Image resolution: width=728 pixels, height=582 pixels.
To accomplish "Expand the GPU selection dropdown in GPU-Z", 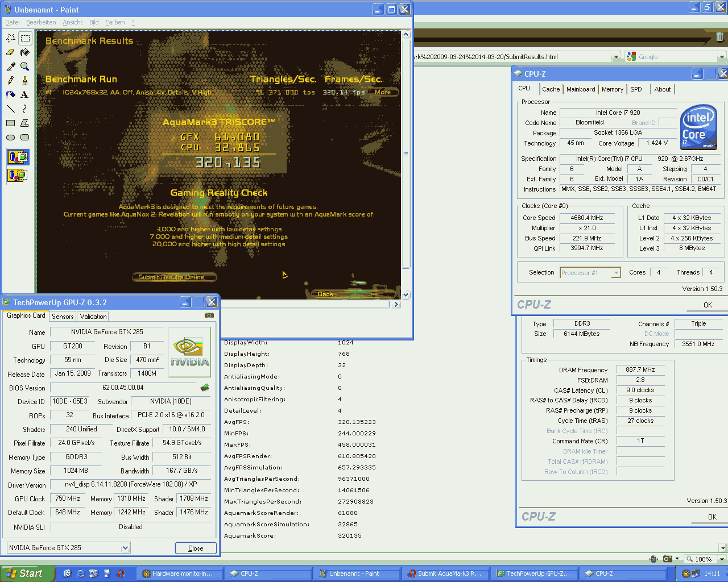I will coord(125,548).
